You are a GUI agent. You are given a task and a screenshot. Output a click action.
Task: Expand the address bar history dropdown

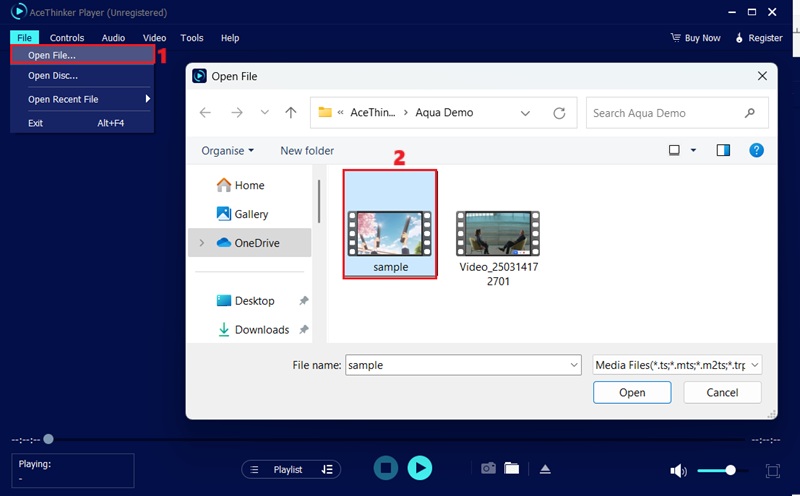[x=525, y=113]
